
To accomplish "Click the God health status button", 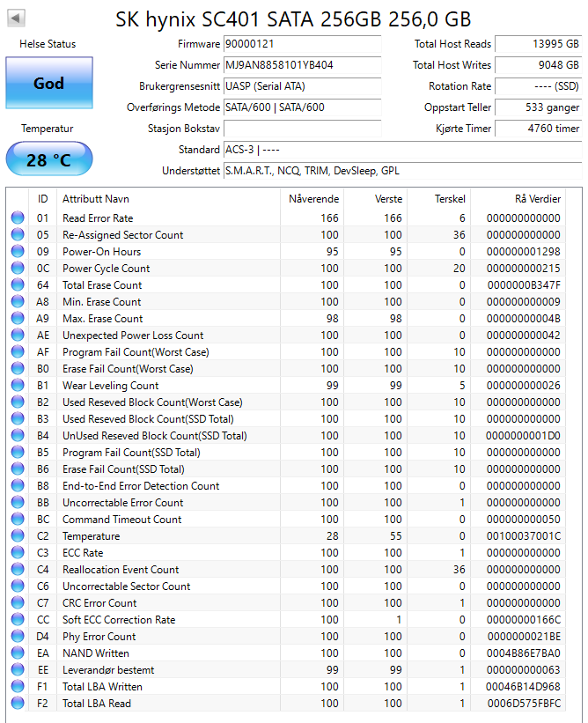I will [49, 83].
